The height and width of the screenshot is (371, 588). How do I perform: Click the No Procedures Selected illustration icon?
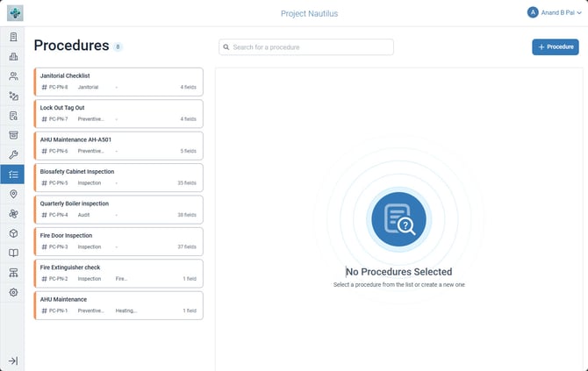pyautogui.click(x=398, y=219)
